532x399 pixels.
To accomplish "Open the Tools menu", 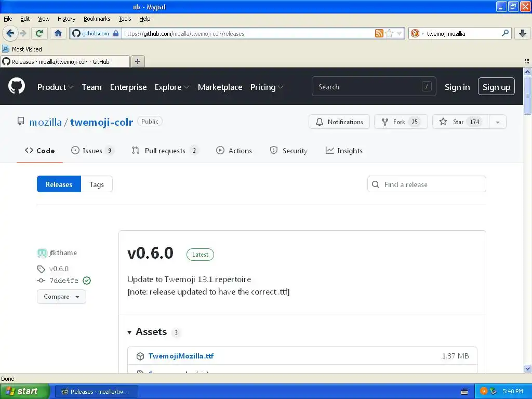I will tap(125, 19).
